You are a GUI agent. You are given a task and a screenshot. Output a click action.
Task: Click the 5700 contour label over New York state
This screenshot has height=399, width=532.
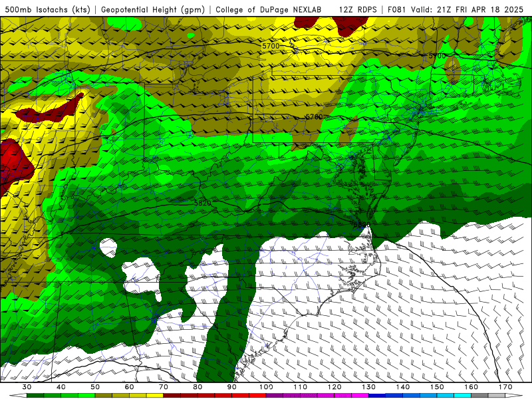click(x=437, y=56)
